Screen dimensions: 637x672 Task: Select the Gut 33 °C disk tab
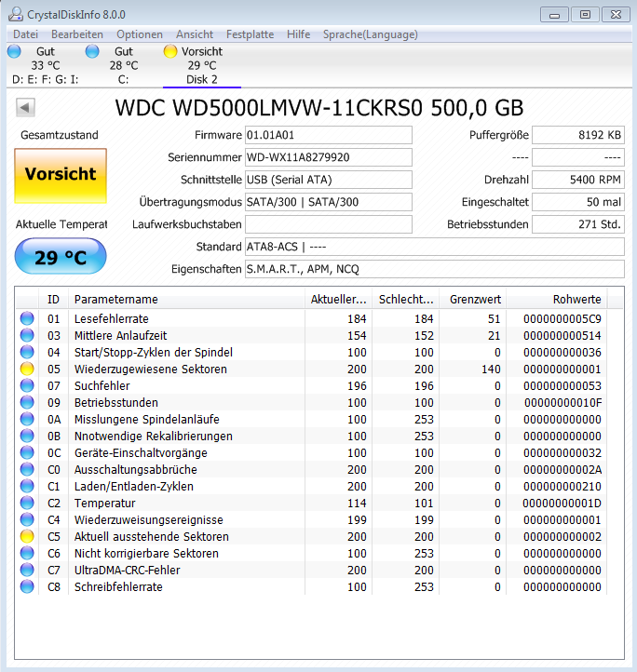45,65
